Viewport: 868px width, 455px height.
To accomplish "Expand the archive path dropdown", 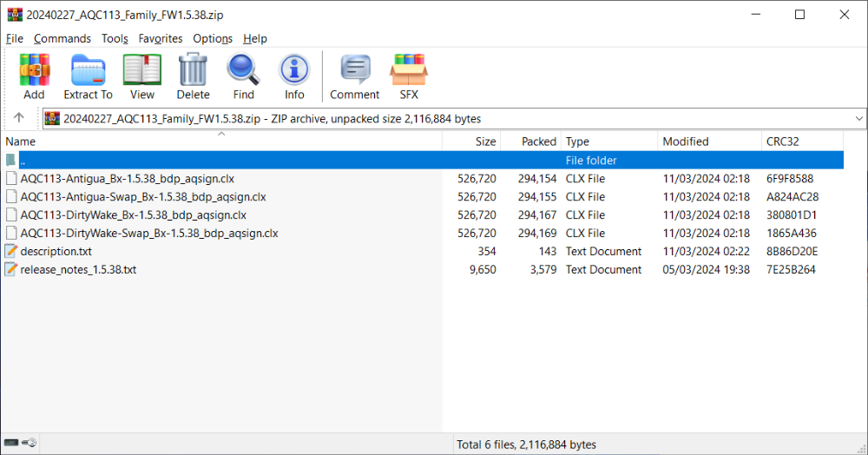I will 858,118.
